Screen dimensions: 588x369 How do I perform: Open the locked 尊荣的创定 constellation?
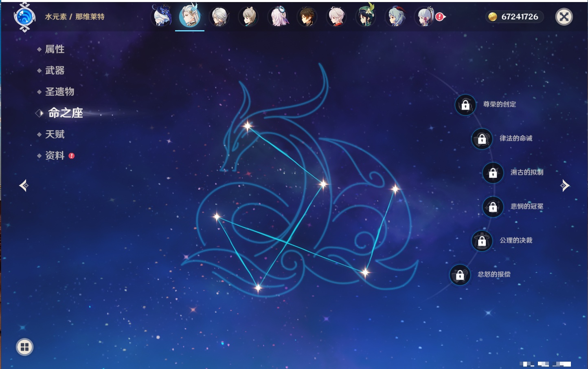click(x=465, y=105)
